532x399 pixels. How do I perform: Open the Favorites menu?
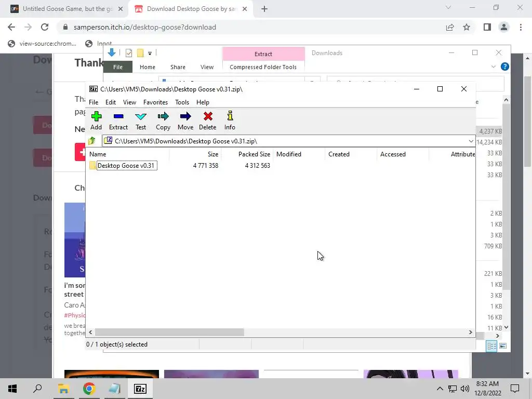[155, 102]
